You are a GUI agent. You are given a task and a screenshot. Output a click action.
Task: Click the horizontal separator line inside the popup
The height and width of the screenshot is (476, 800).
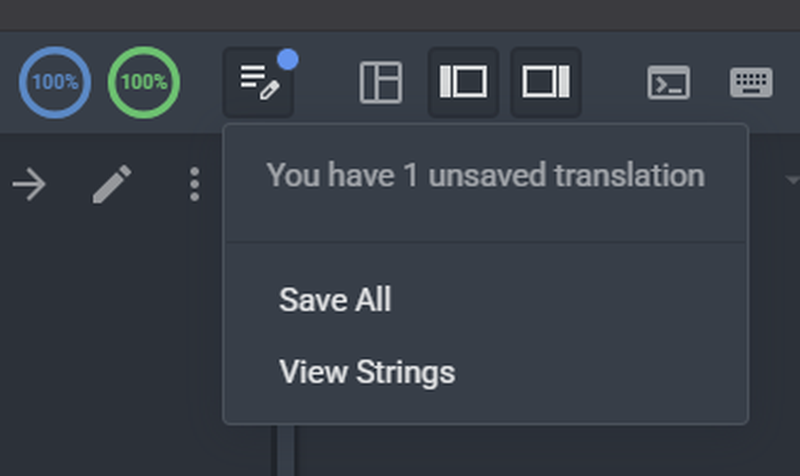(x=485, y=242)
